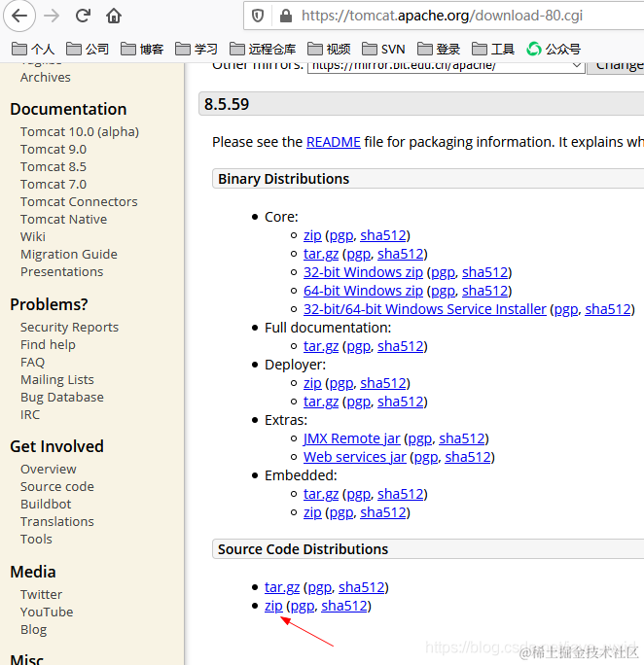Download the 32-bit Windows zip
The image size is (644, 665).
pos(363,272)
